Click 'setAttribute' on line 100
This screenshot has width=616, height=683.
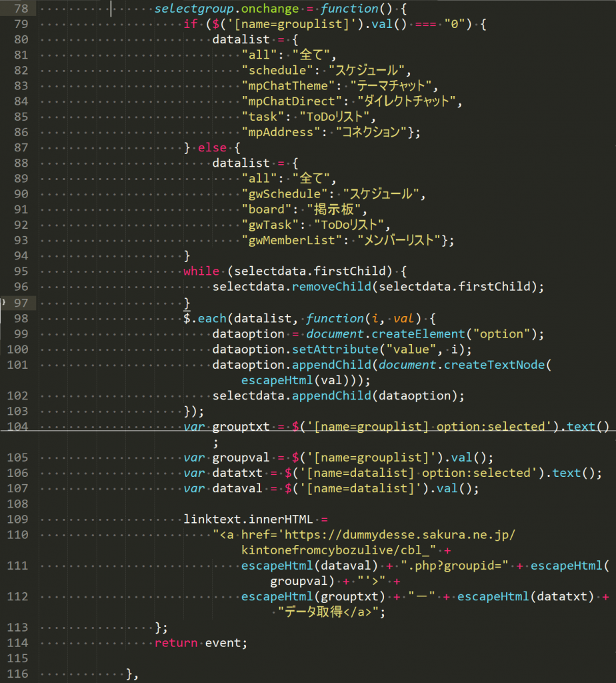coord(335,350)
